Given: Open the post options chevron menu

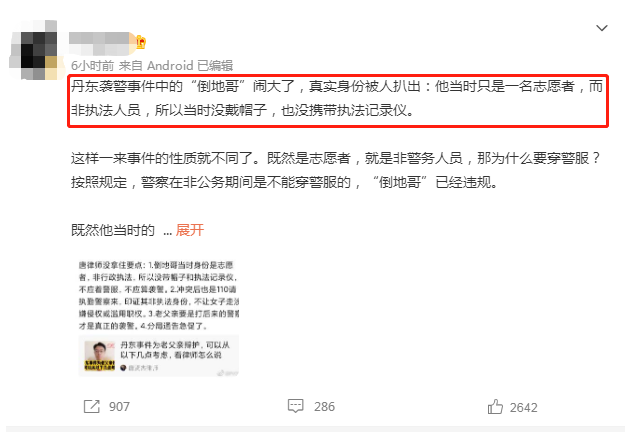Looking at the screenshot, I should [x=601, y=28].
